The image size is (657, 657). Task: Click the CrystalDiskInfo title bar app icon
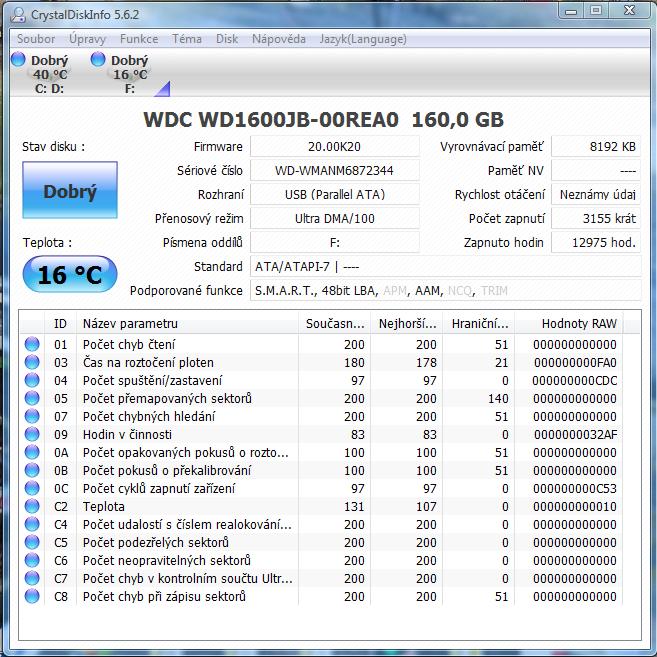pos(18,15)
